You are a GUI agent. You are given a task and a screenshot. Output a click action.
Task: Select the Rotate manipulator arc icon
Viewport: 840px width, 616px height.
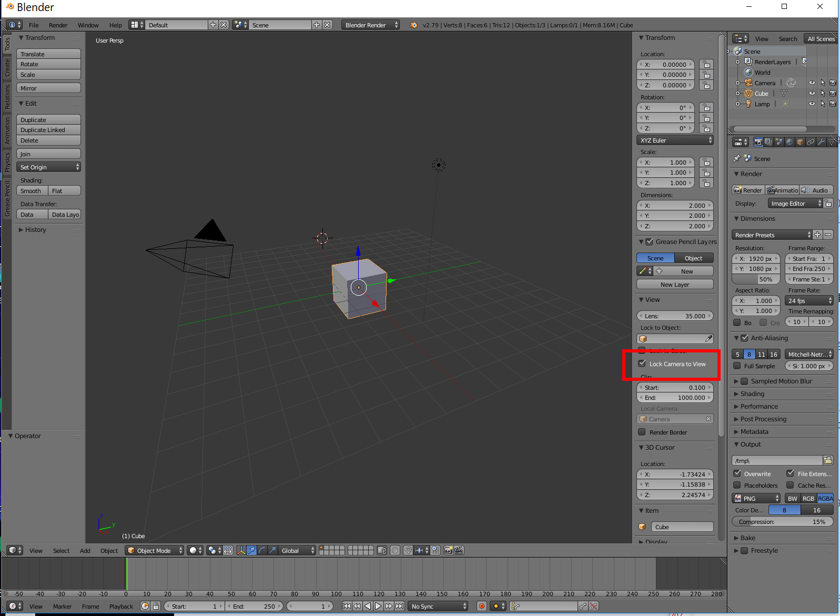click(262, 550)
